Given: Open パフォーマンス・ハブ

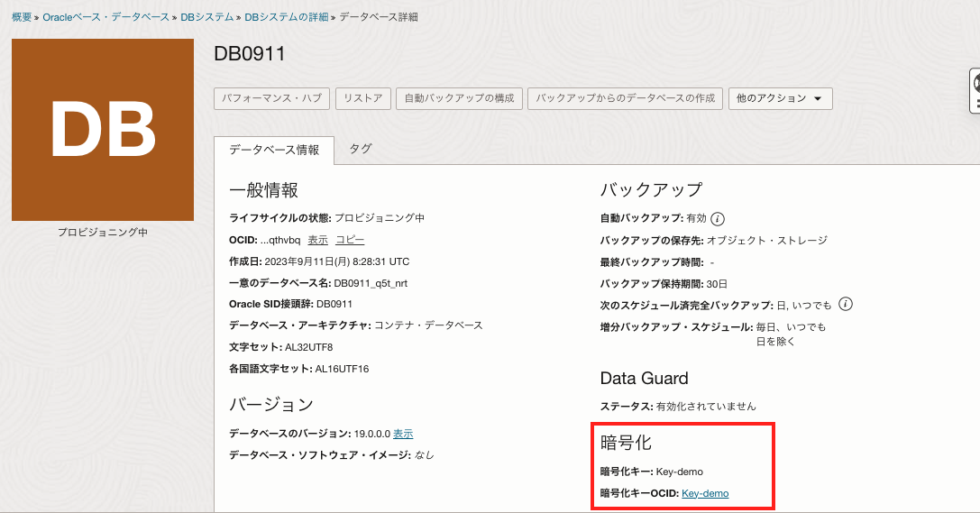Looking at the screenshot, I should (272, 98).
